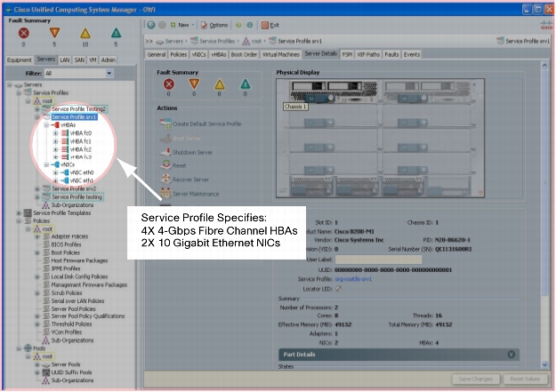556x392 pixels.
Task: Click the Servers breadcrumb in the path bar
Action: (173, 41)
